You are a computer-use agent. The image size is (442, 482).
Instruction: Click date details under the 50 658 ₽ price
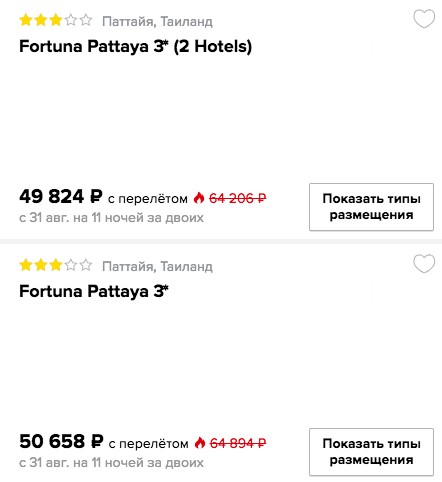tap(111, 463)
